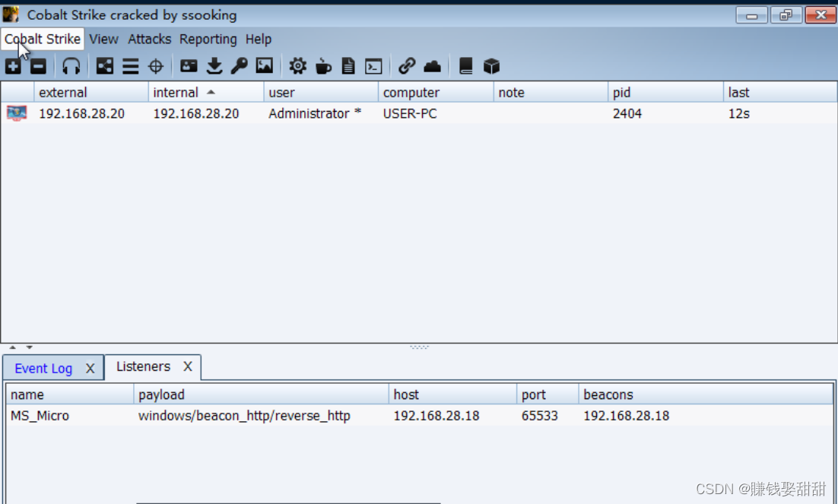Open About box cube icon
Image resolution: width=838 pixels, height=504 pixels.
(491, 66)
